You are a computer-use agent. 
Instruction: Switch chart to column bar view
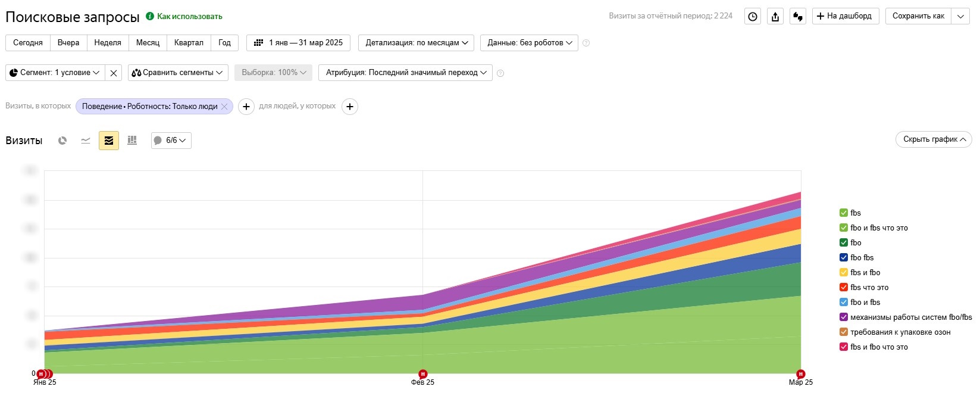(132, 141)
